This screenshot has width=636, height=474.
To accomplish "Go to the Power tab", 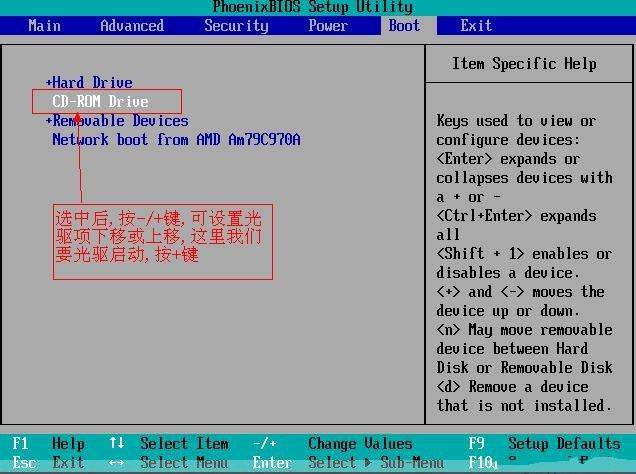I will 328,26.
